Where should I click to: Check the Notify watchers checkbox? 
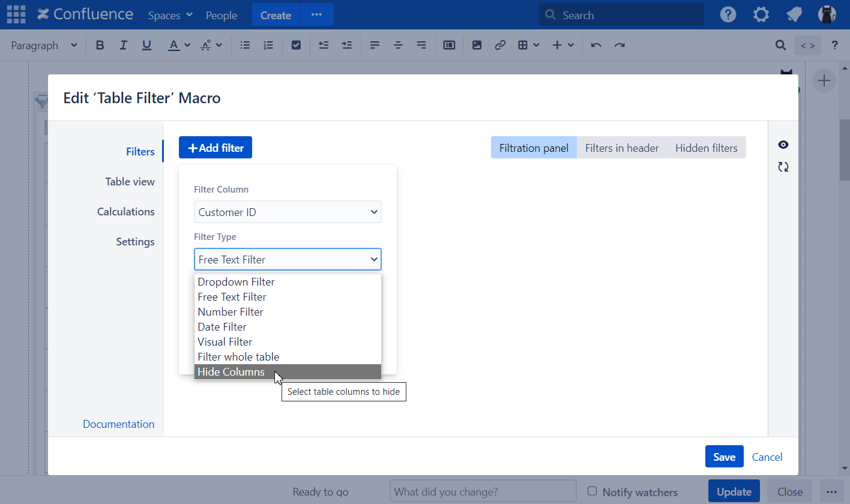[592, 491]
